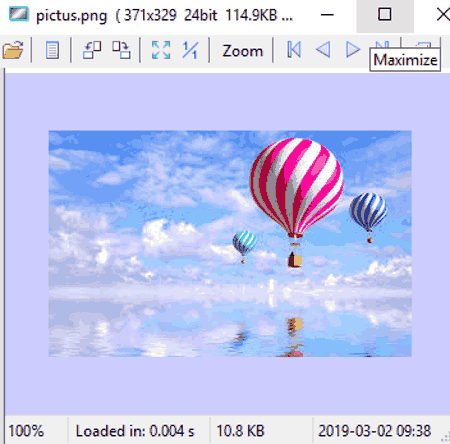
Task: Click the Pictus app icon in title bar
Action: click(19, 14)
